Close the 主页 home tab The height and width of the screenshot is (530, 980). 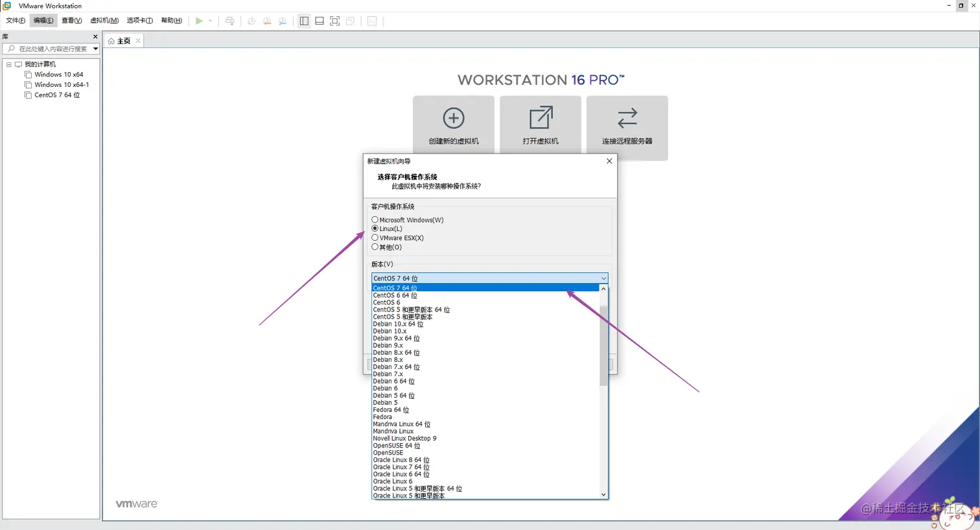tap(138, 41)
